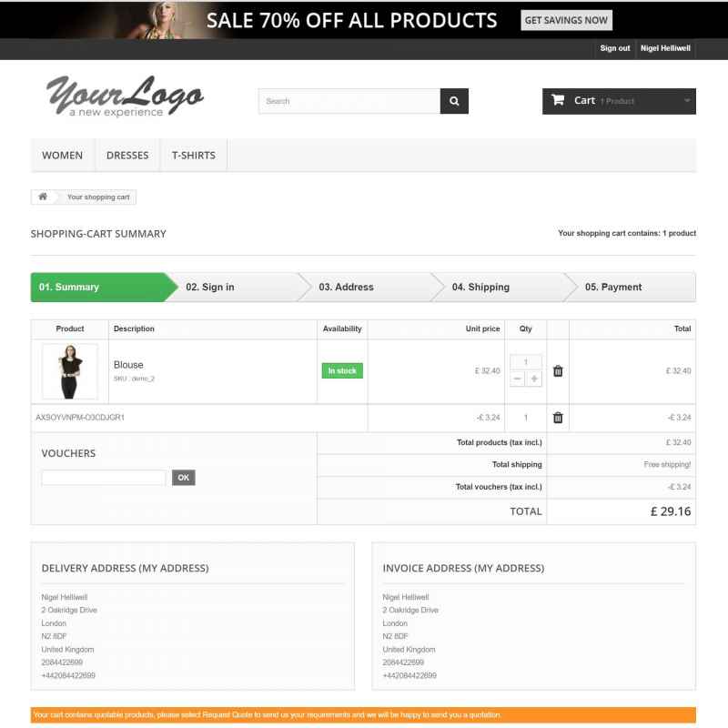
Task: Remove the voucher AXSOYVNPM-O3CDJGR1
Action: (558, 418)
